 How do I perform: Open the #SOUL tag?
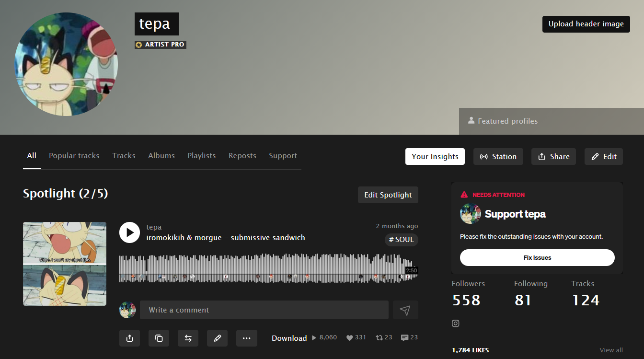(402, 240)
